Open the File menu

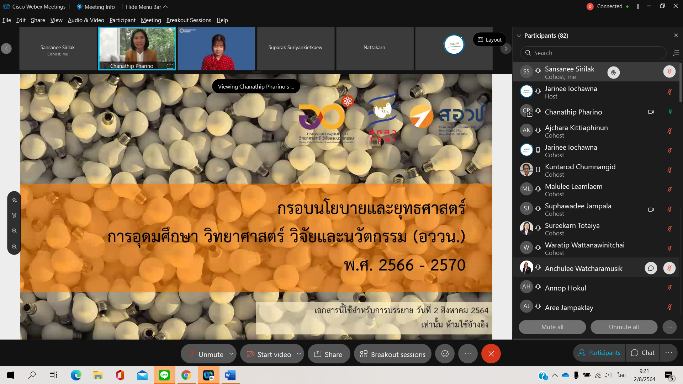(x=7, y=20)
